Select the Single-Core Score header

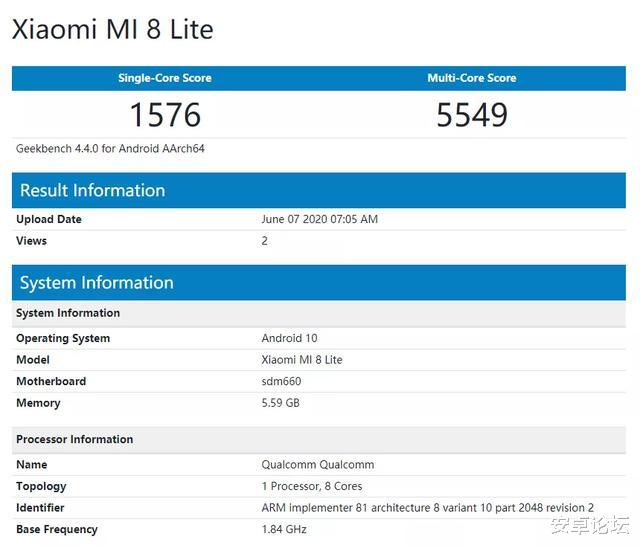[165, 78]
